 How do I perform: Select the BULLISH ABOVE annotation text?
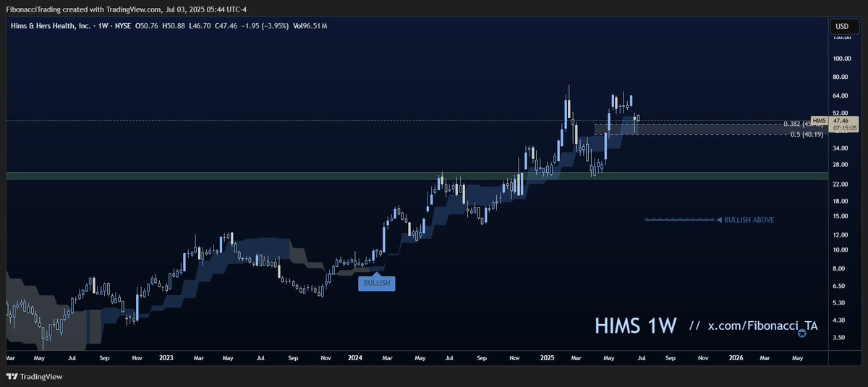tap(749, 220)
